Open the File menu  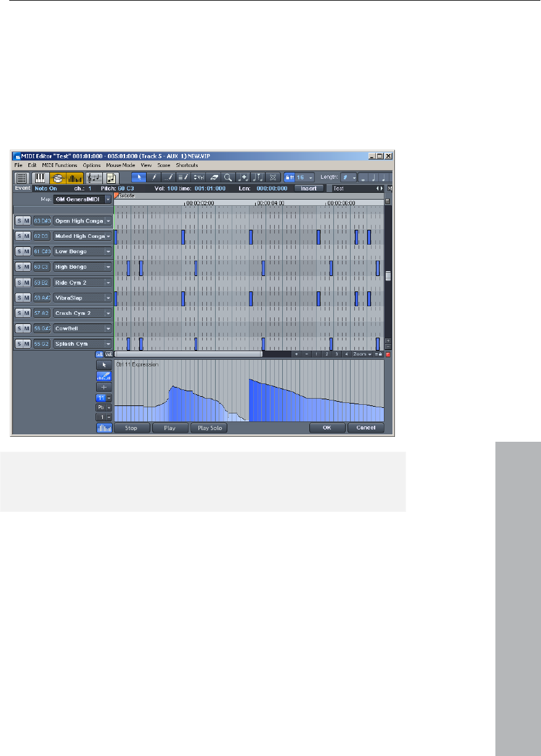click(x=18, y=166)
